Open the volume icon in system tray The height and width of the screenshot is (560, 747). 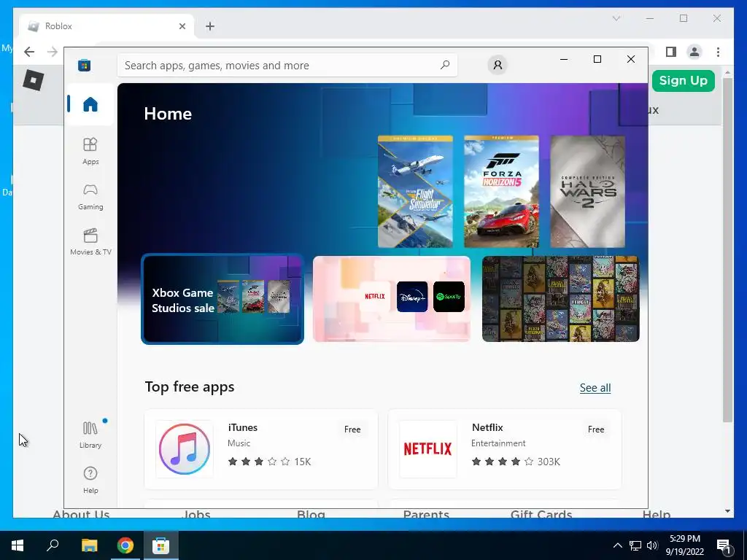(652, 545)
